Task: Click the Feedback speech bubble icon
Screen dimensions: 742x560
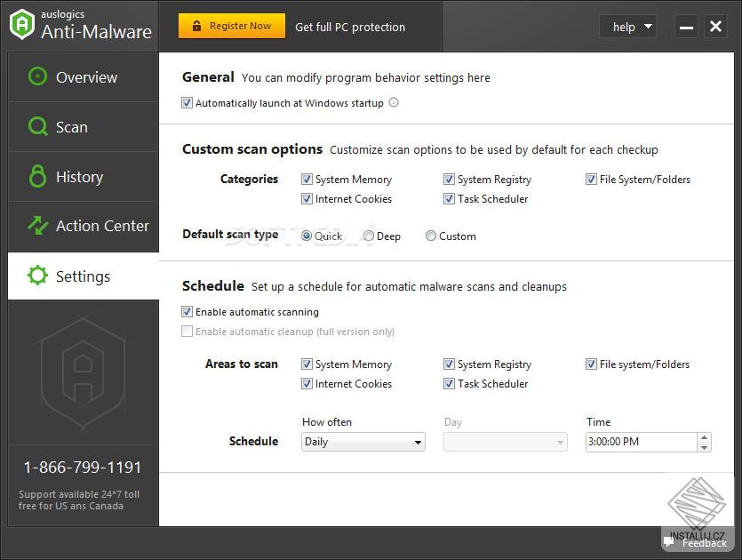Action: pyautogui.click(x=668, y=541)
